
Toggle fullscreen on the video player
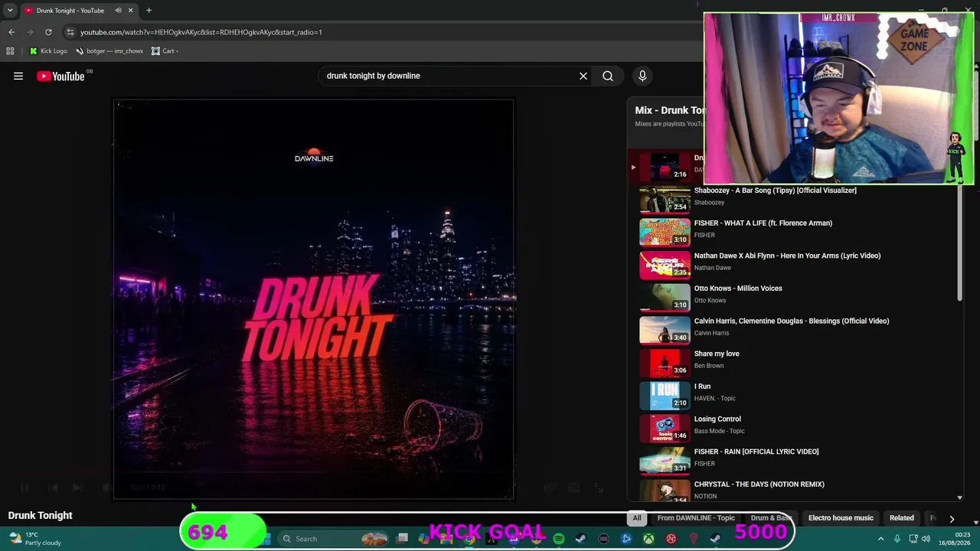tap(599, 487)
